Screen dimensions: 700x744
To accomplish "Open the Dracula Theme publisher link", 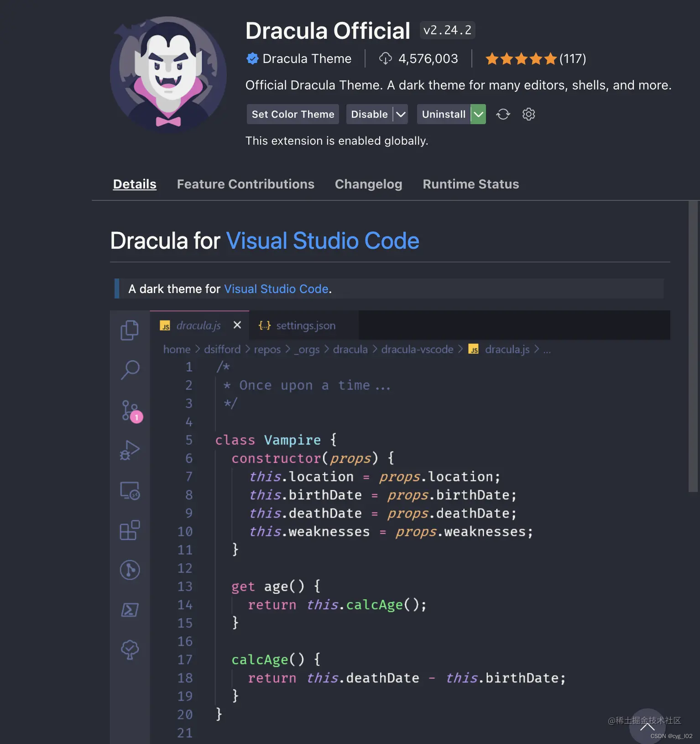I will click(307, 58).
